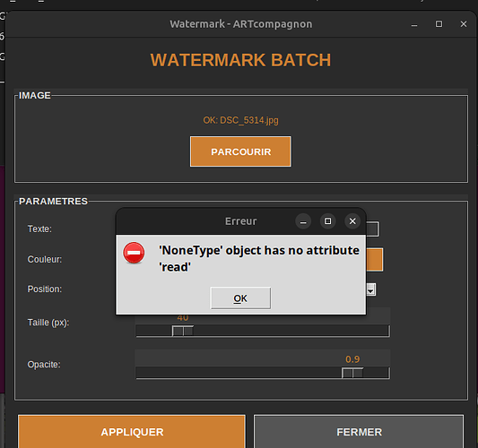Close the Erreur dialog window

[352, 221]
